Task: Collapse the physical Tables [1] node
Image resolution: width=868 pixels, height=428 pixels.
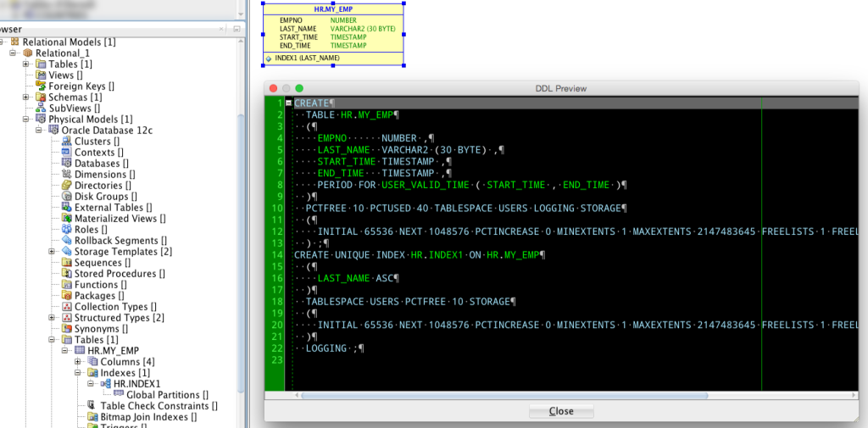Action: 52,340
